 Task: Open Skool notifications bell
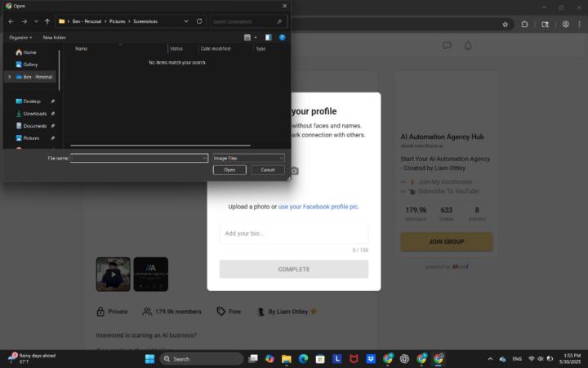click(x=468, y=46)
